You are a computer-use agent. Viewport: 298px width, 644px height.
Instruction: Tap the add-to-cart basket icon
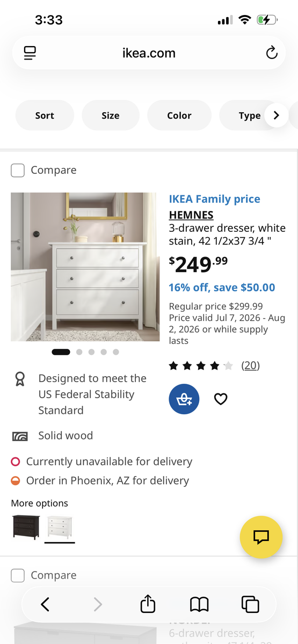pos(184,399)
